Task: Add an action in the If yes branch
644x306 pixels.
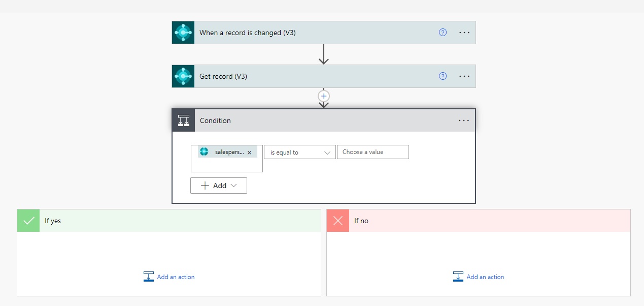Action: [x=169, y=277]
